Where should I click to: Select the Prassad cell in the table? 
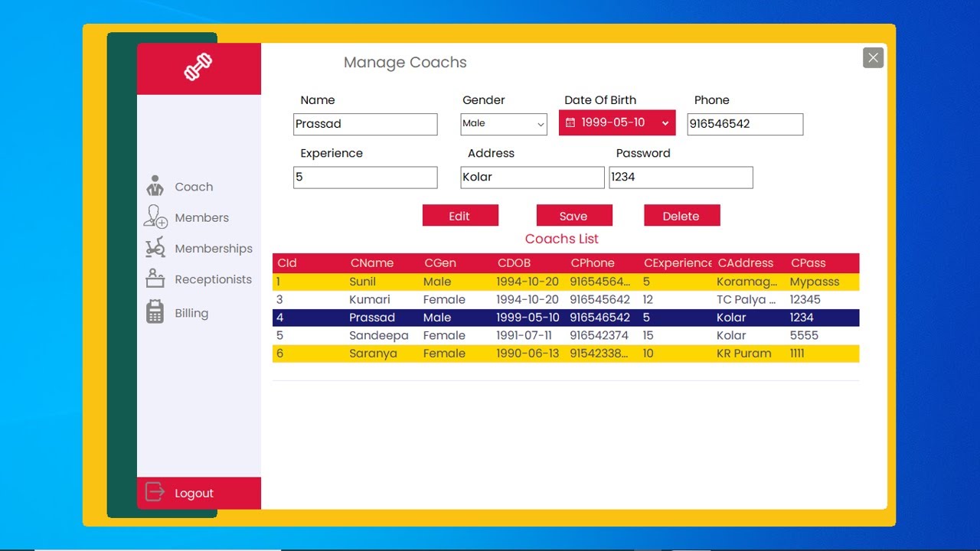pos(383,318)
